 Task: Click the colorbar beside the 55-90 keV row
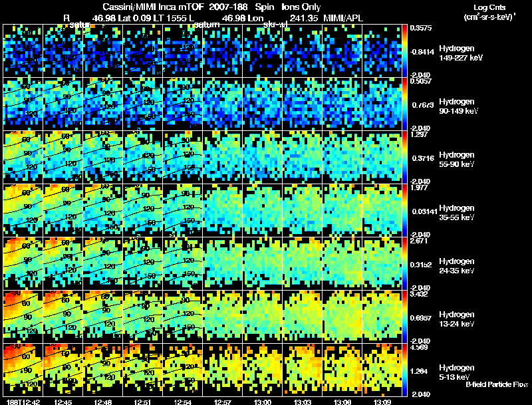[x=404, y=157]
